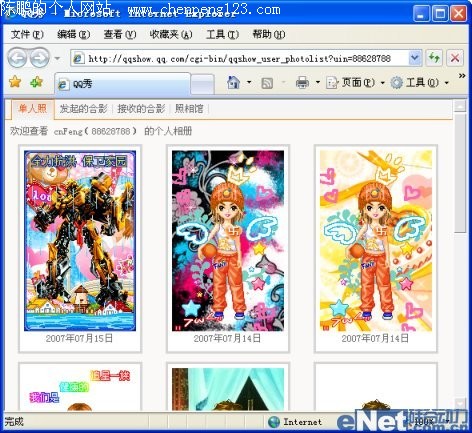Screen dimensions: 472x433
Task: Click the red Stop loading button
Action: (x=455, y=58)
